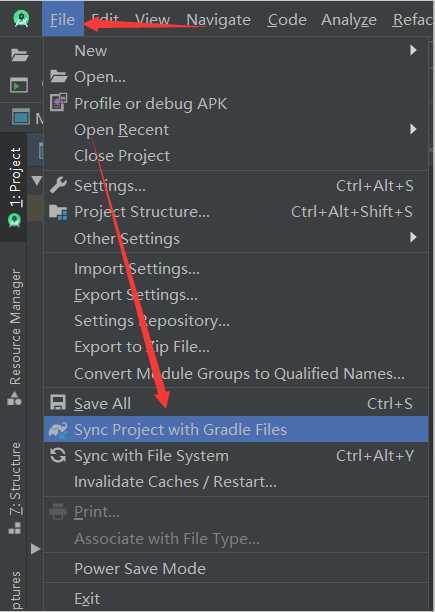Open the Resource Manager side panel
The width and height of the screenshot is (435, 612).
point(15,336)
